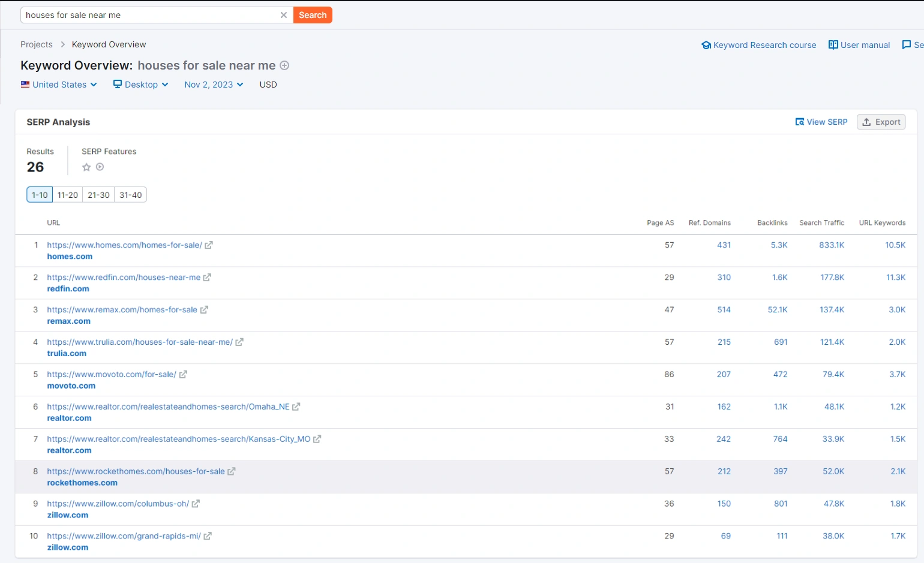The image size is (924, 563).
Task: Open the User manual link
Action: [859, 45]
